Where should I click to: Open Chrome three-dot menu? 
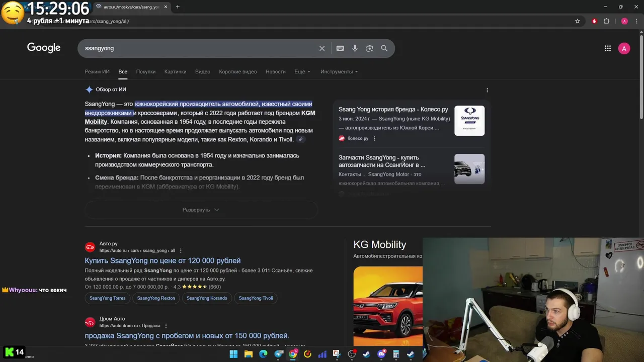pyautogui.click(x=636, y=21)
